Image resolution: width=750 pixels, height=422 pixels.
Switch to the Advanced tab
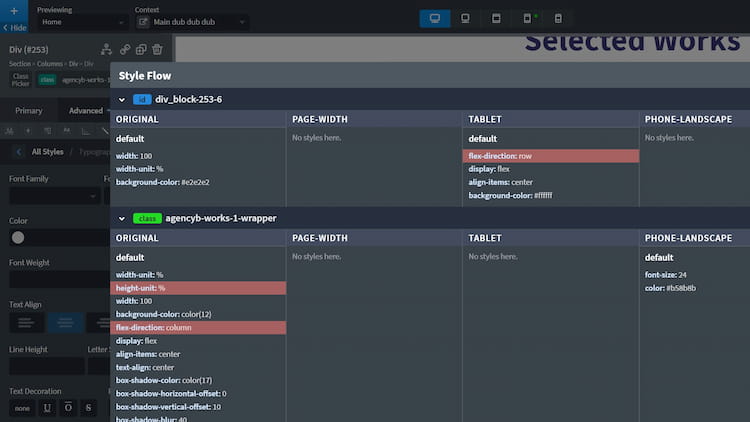86,111
